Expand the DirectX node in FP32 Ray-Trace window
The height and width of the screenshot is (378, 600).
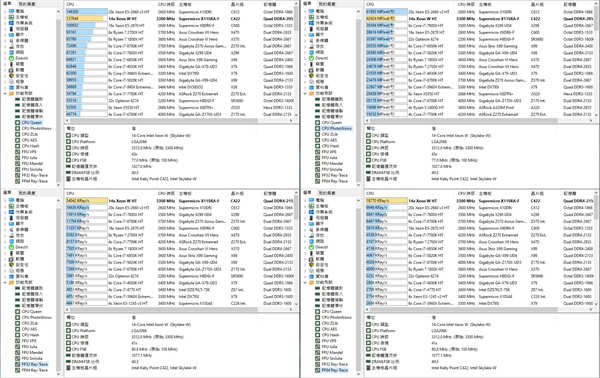click(5, 247)
